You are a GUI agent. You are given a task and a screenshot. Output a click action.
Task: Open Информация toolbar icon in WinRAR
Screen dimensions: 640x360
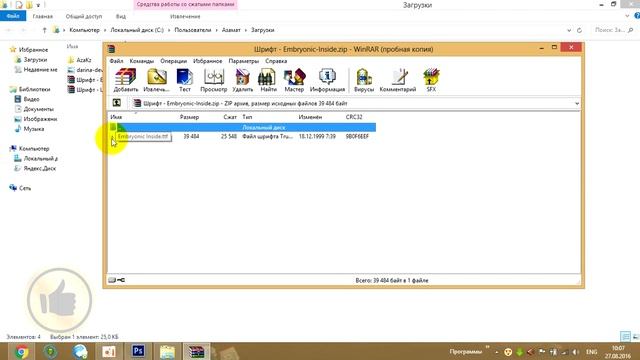tap(327, 80)
